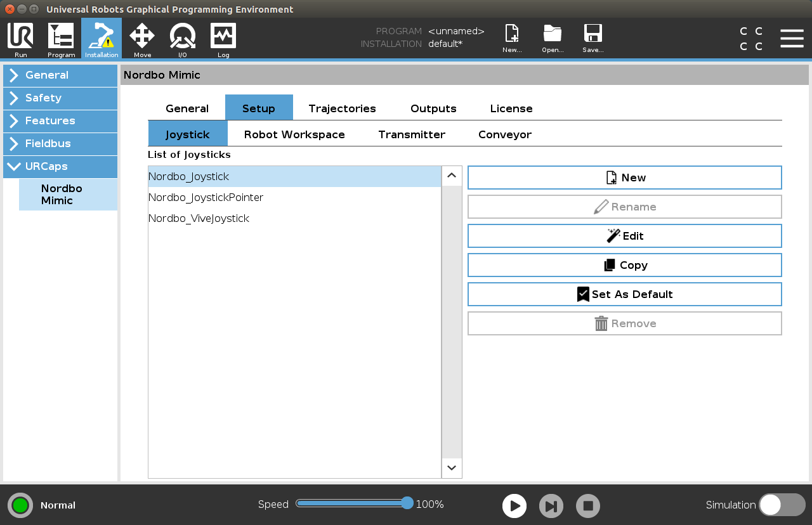
Task: Toggle the Simulation switch
Action: 782,505
